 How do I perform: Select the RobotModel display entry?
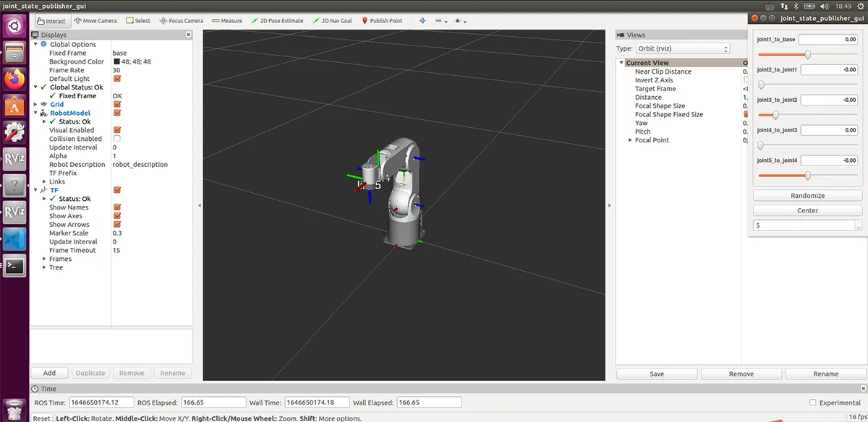70,113
